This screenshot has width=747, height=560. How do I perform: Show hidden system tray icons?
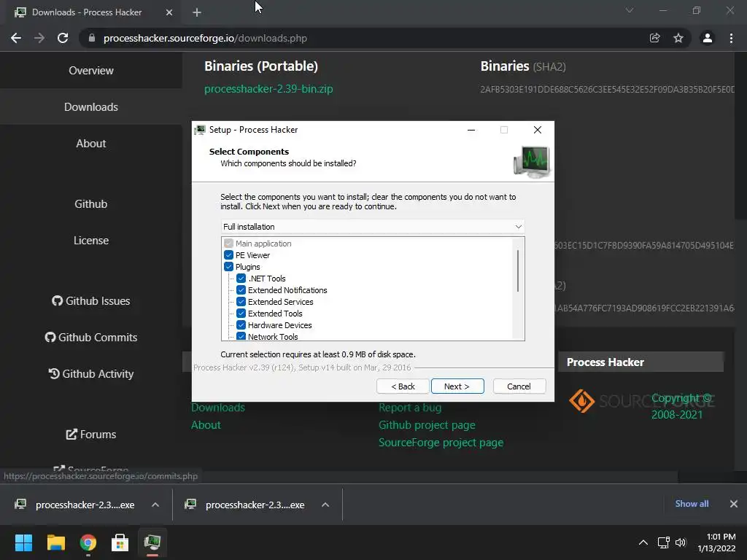coord(643,542)
